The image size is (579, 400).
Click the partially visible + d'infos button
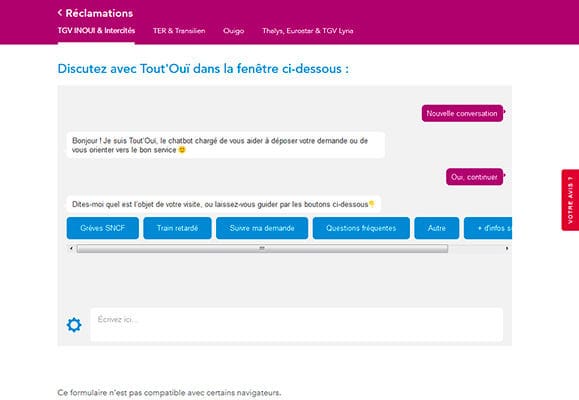pos(488,228)
